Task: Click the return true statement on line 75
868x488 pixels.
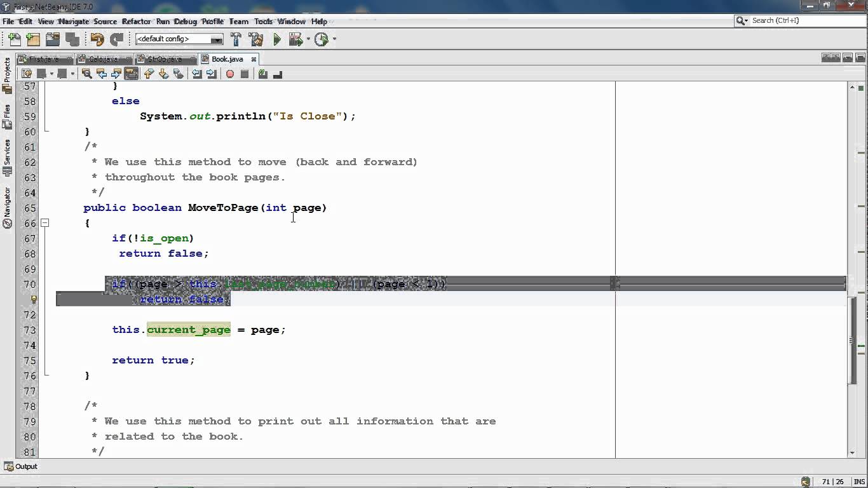Action: point(153,360)
